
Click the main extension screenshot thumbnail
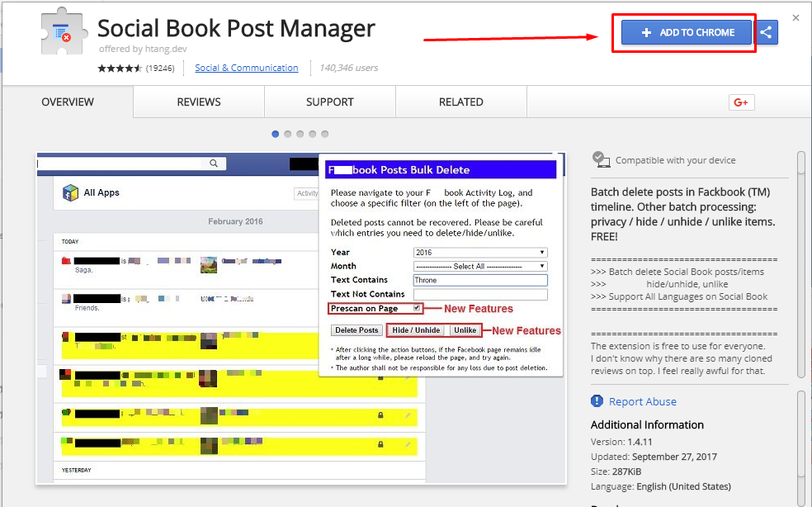pos(301,318)
